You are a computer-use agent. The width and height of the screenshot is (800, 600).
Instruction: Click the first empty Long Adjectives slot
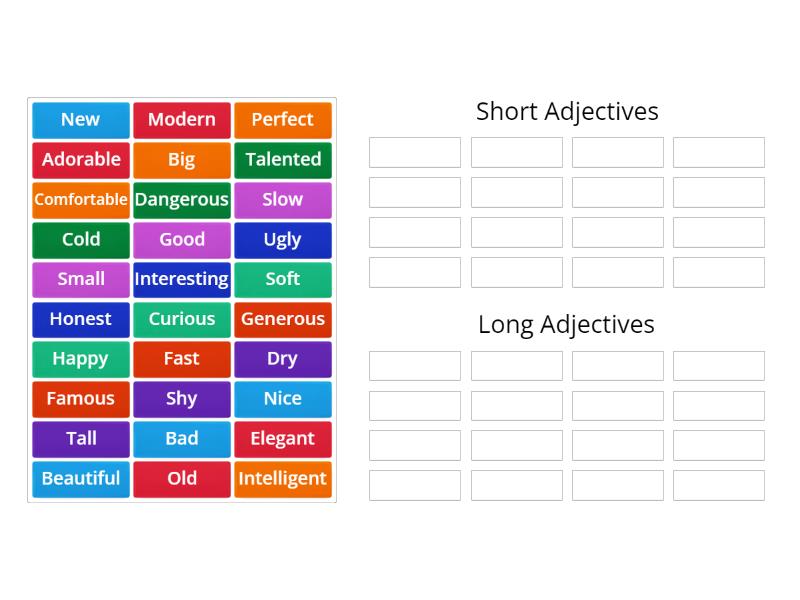point(415,366)
